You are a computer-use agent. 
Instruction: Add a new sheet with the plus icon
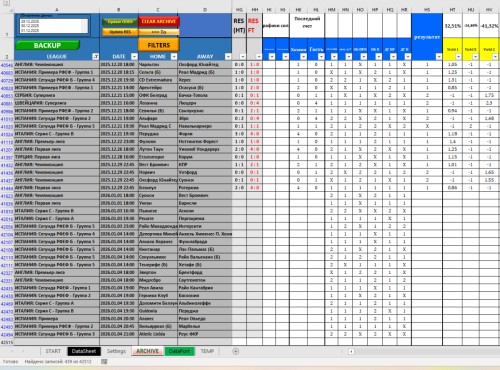point(236,351)
